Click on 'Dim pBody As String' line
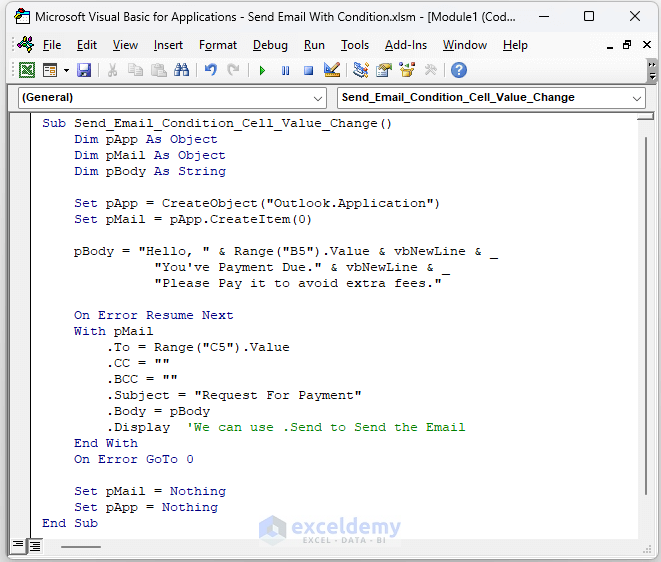This screenshot has height=562, width=661. pos(150,172)
